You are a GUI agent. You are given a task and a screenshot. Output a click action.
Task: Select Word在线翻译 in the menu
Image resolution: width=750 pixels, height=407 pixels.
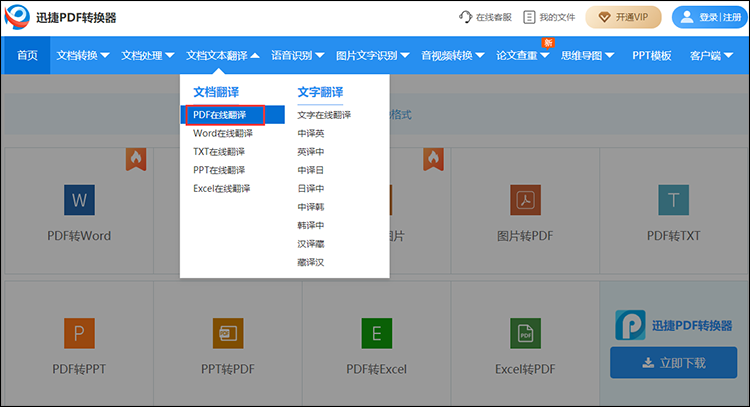pos(223,133)
